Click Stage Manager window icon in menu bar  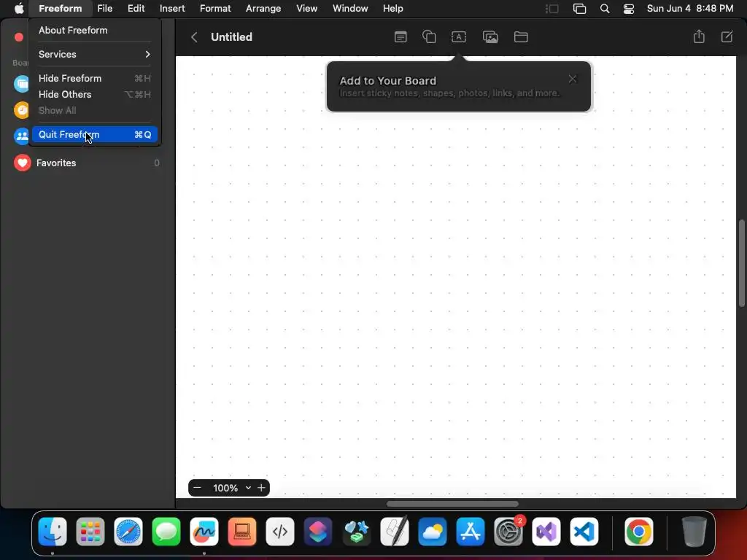click(579, 9)
